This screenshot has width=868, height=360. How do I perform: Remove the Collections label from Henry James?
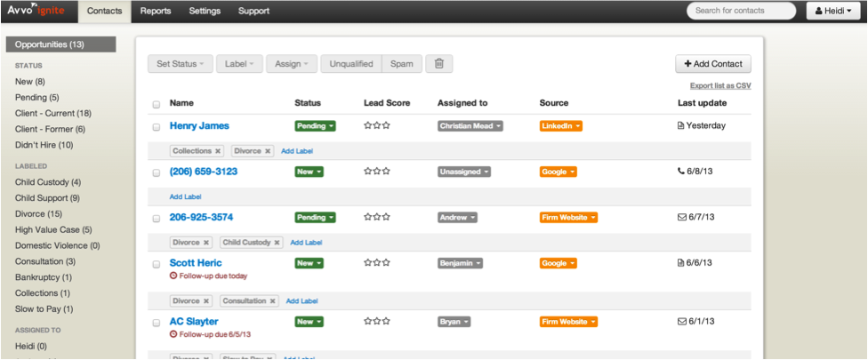tap(217, 151)
